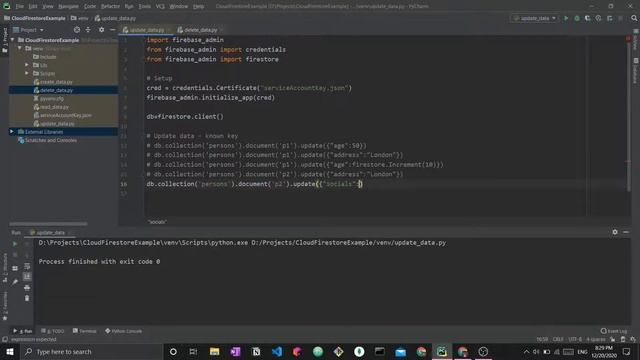640x360 pixels.
Task: Open Run panel settings gear
Action: (x=615, y=232)
